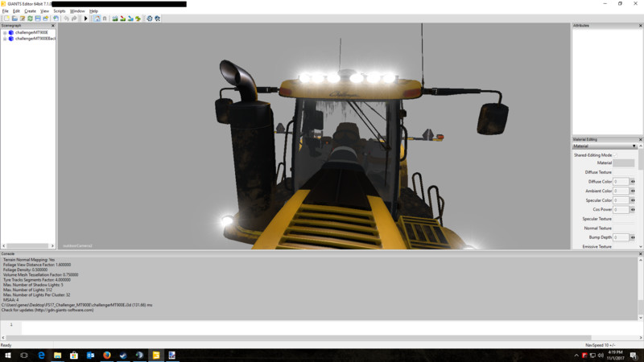Click the Material color swatch box
The width and height of the screenshot is (644, 362).
tap(623, 163)
